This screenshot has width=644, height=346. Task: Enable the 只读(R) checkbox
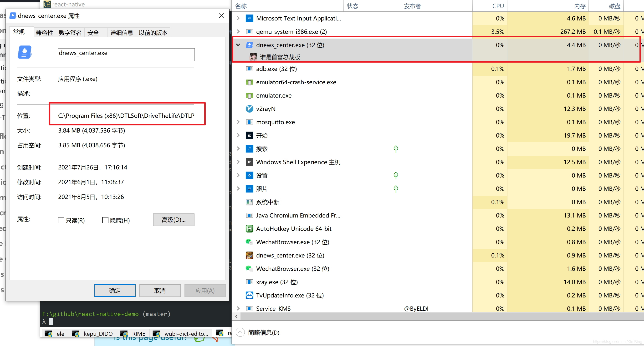coord(61,220)
